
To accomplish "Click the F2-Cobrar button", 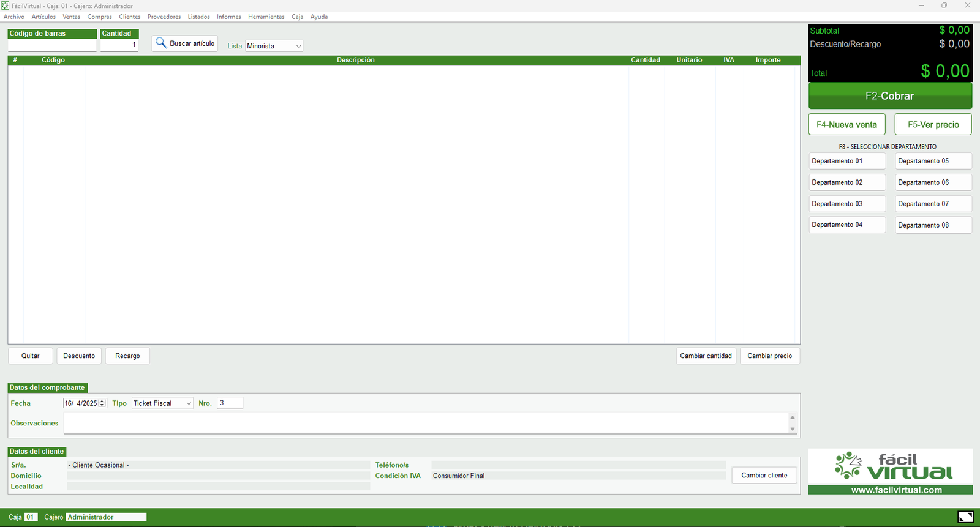I will click(890, 96).
